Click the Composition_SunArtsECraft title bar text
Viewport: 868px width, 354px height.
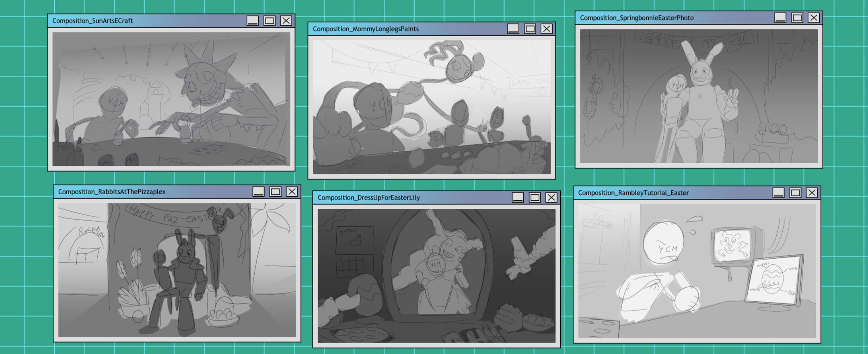point(93,21)
